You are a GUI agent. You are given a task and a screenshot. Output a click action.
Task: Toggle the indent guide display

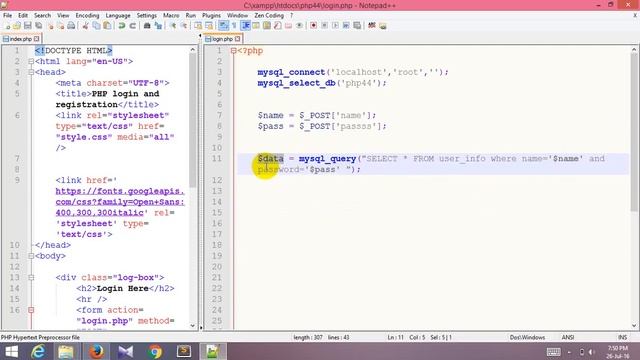[x=246, y=26]
